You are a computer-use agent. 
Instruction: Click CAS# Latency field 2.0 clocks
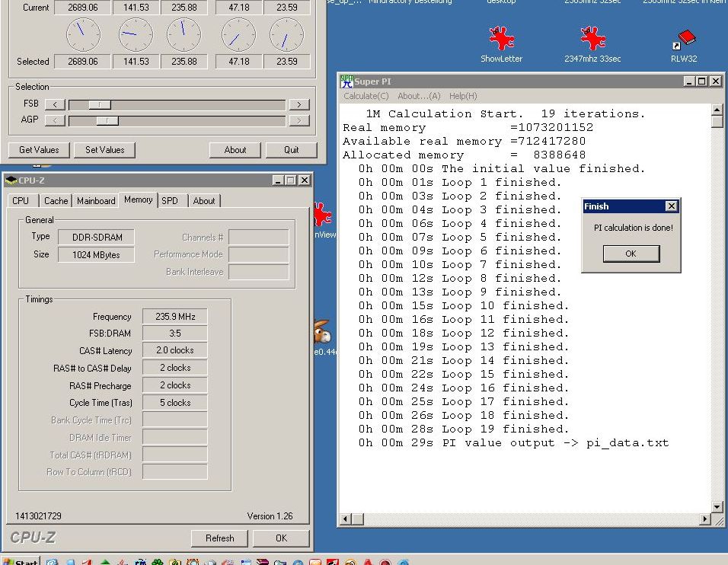[x=175, y=350]
